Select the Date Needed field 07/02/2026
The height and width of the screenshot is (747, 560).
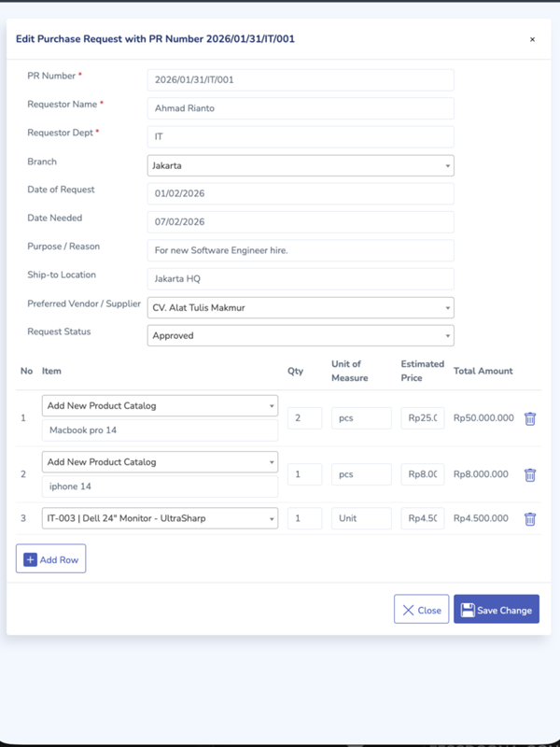point(301,222)
